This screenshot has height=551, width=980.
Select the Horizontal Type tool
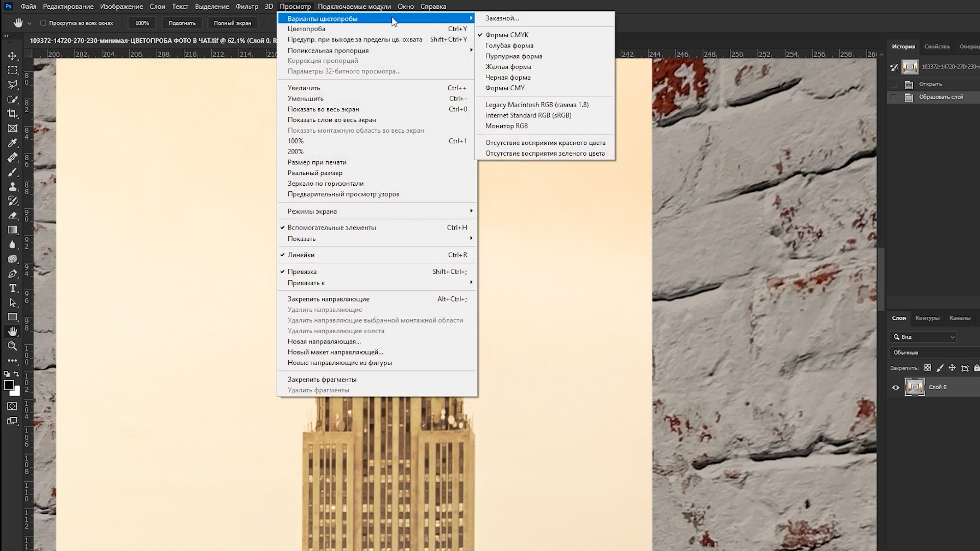click(13, 288)
